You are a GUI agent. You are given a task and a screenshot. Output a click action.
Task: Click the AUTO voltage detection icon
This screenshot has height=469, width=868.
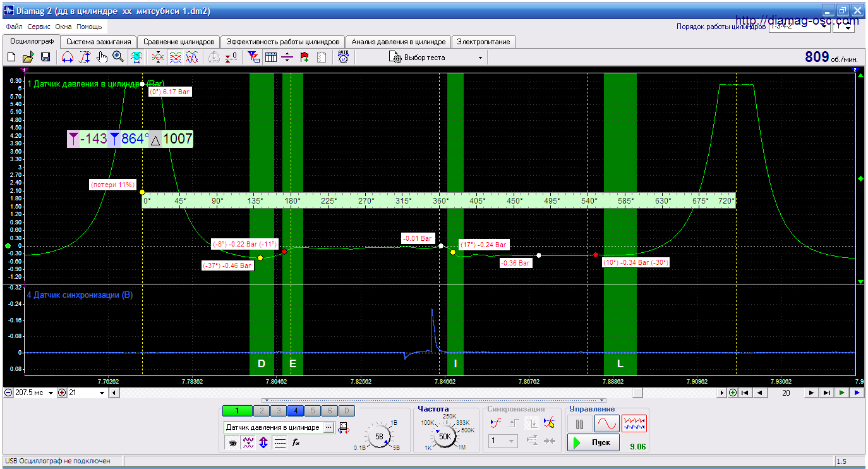coord(343,58)
